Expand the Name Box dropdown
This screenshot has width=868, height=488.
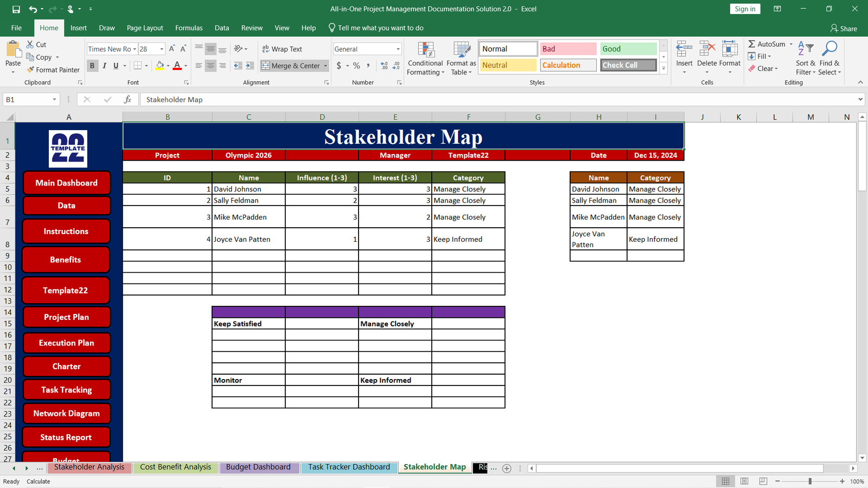[54, 99]
